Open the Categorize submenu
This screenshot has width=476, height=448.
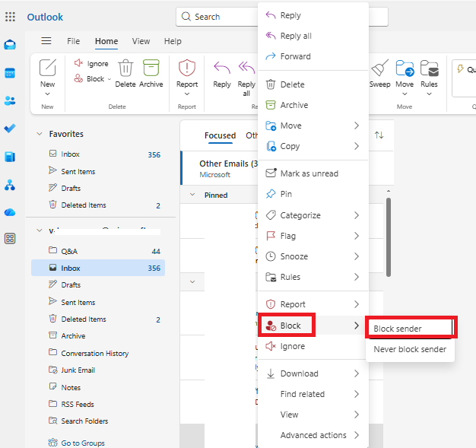313,215
